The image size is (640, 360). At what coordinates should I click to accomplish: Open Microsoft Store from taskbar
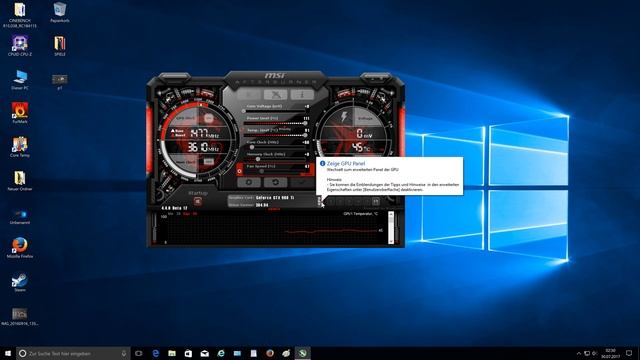(188, 353)
